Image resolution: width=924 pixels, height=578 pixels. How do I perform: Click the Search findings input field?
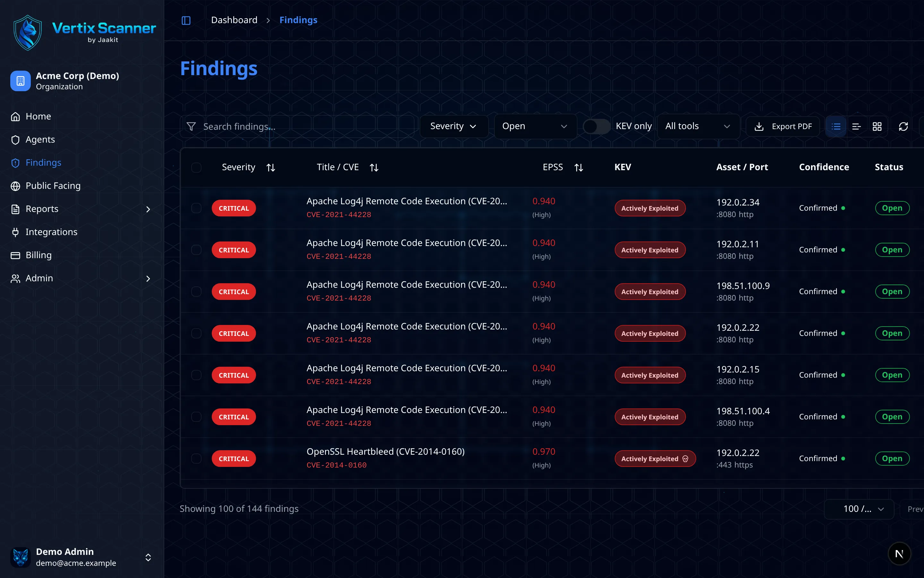297,127
